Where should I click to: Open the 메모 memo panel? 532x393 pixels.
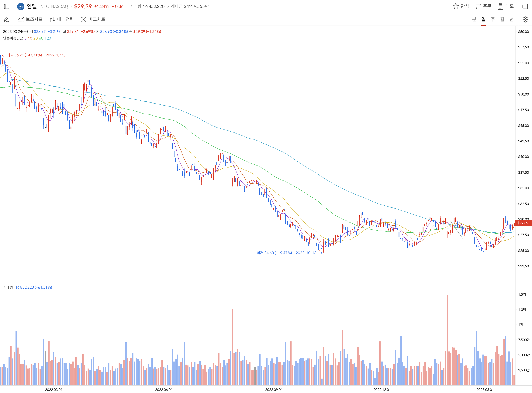click(506, 6)
